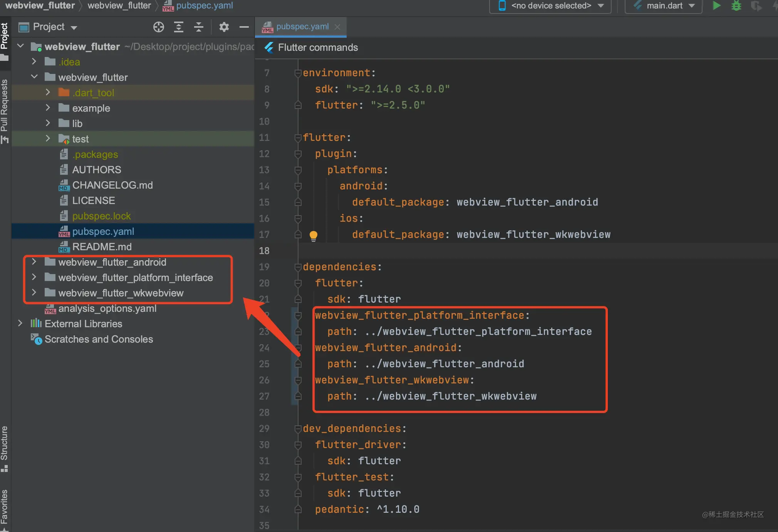This screenshot has width=778, height=532.
Task: Open the main.dart run configuration dropdown
Action: pos(664,6)
